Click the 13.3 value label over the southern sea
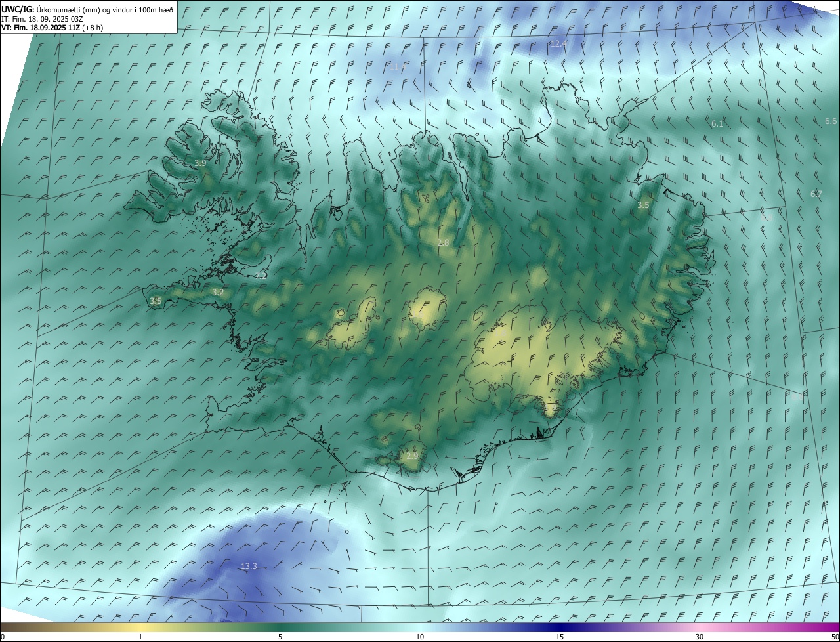The width and height of the screenshot is (840, 642). point(249,566)
